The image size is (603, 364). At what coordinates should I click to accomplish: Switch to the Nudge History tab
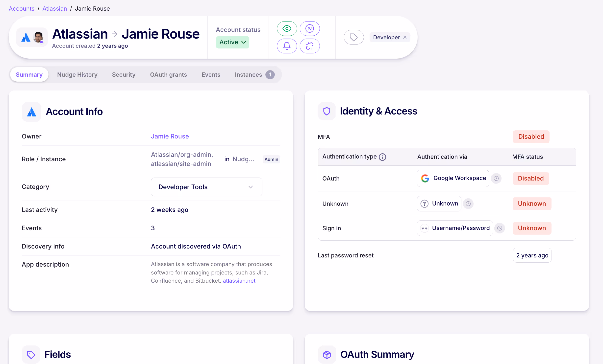coord(77,75)
